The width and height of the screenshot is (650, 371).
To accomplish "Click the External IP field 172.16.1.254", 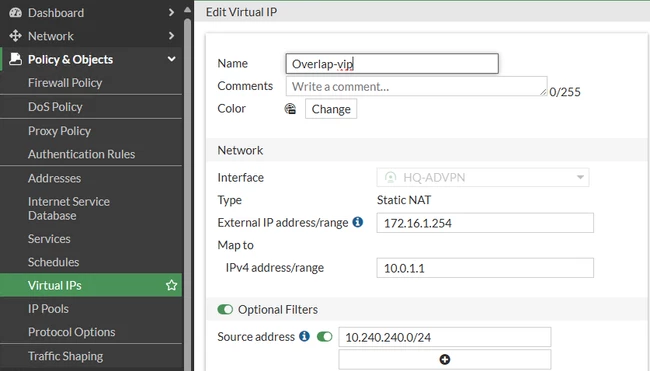I will pyautogui.click(x=485, y=223).
